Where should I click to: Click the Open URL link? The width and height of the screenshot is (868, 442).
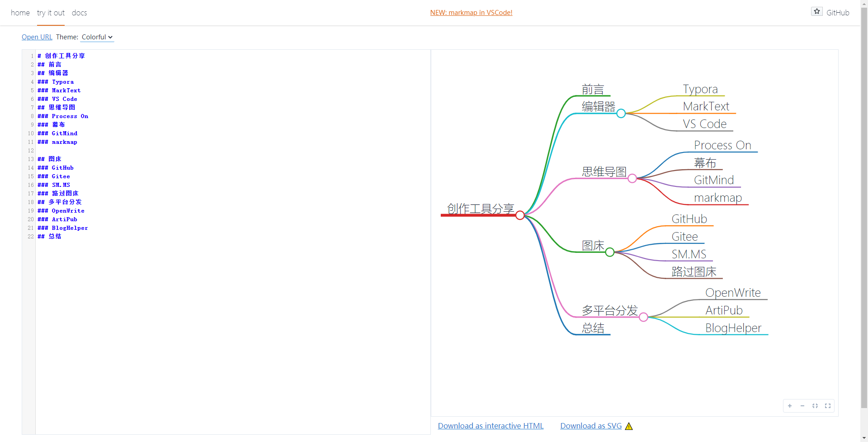point(37,37)
